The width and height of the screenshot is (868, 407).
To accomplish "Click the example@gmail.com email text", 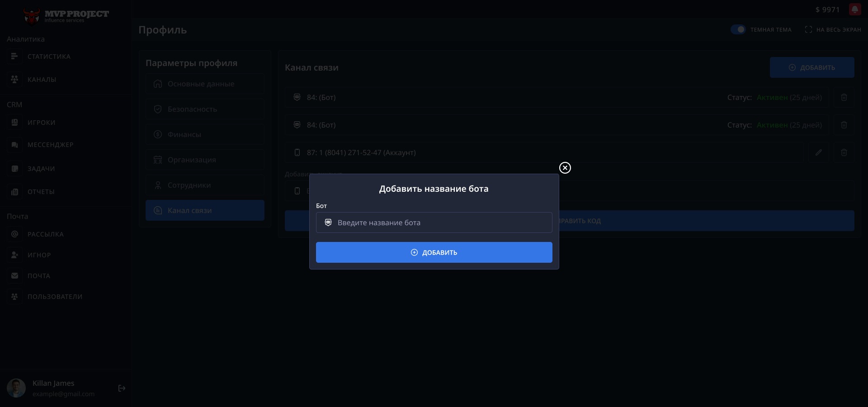I will point(63,394).
